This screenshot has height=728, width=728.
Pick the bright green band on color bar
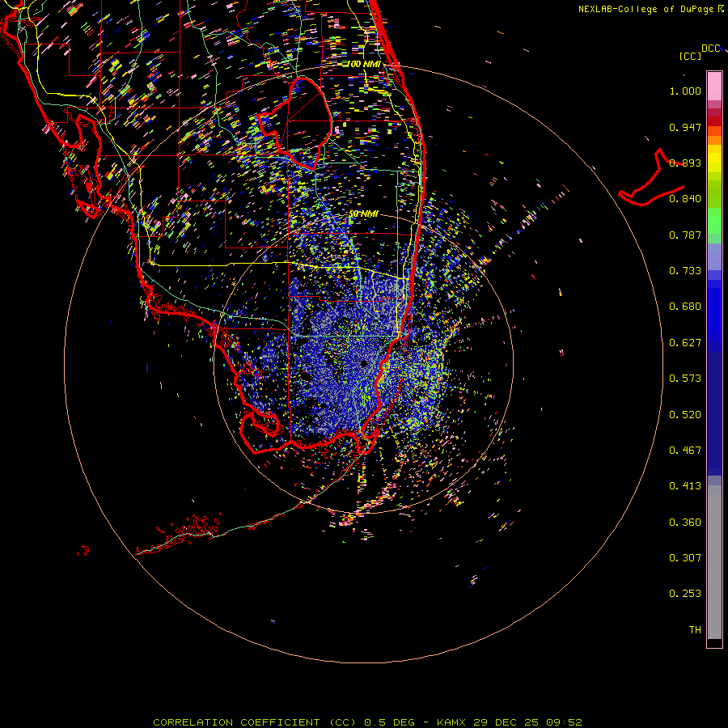tap(714, 221)
